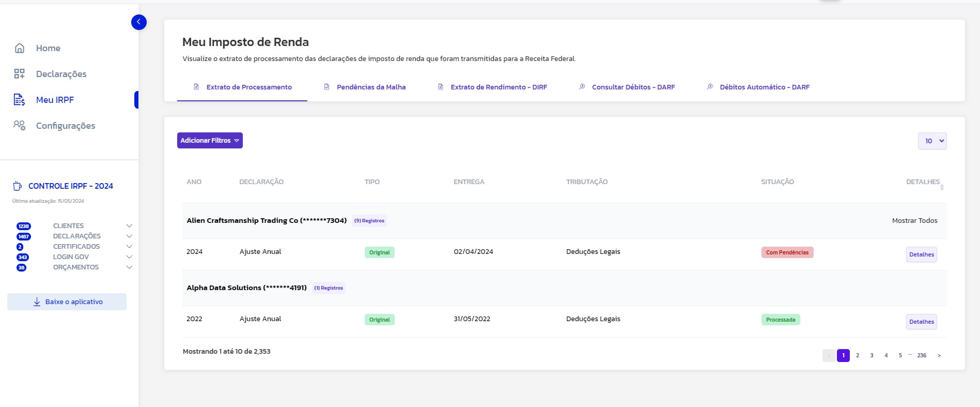Go to page 5 of results

(x=900, y=356)
